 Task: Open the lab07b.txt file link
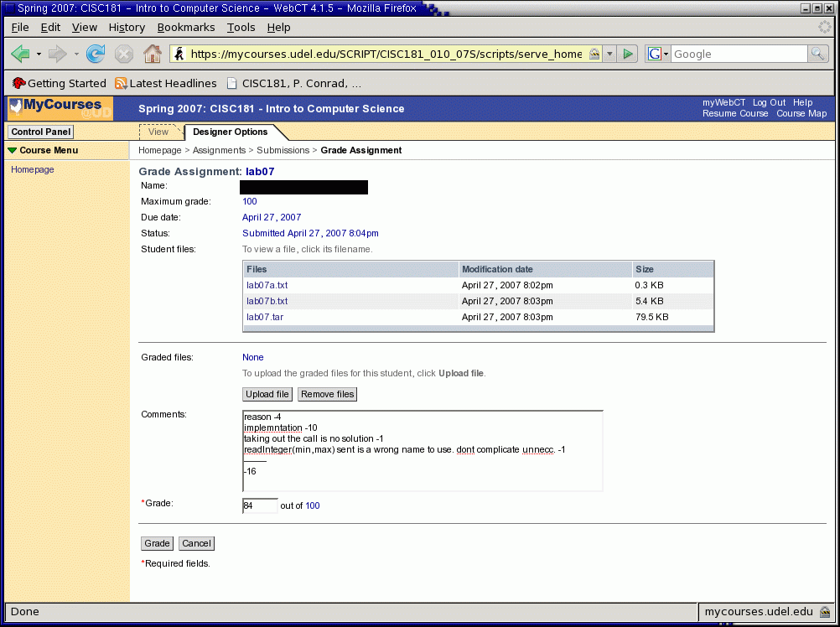point(267,301)
